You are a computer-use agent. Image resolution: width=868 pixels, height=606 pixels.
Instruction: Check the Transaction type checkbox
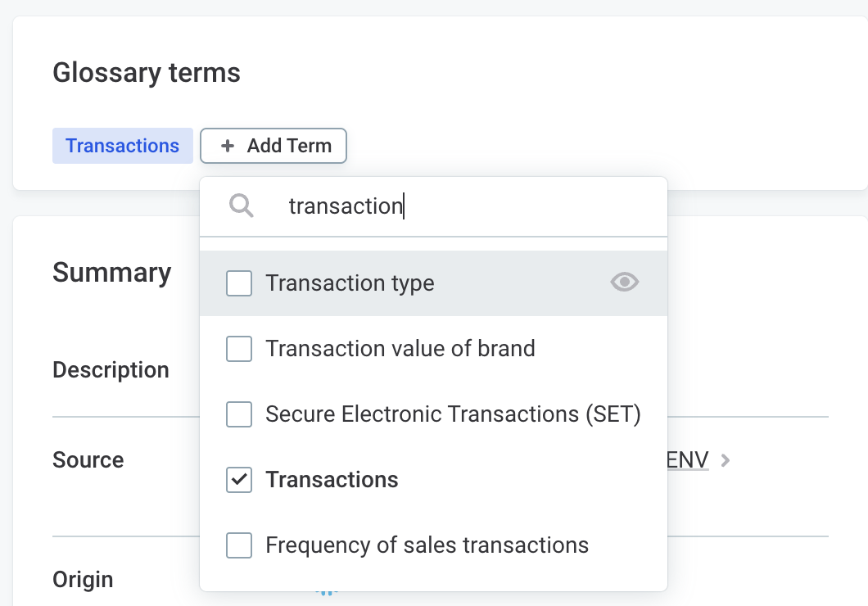[x=238, y=283]
